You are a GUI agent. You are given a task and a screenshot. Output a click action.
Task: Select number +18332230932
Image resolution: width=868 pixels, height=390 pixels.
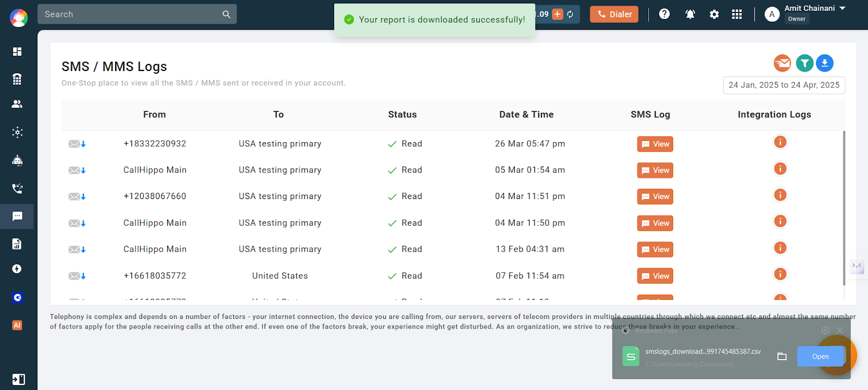tap(155, 144)
